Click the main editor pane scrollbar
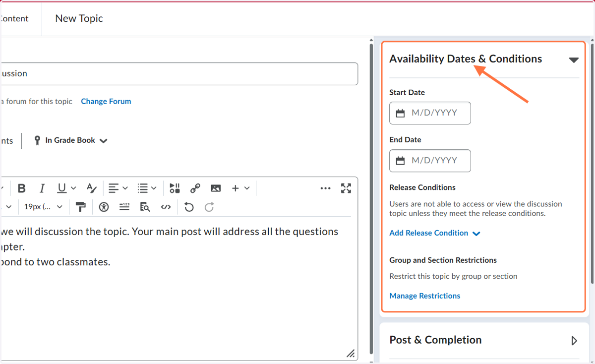This screenshot has width=595, height=364. (371, 198)
